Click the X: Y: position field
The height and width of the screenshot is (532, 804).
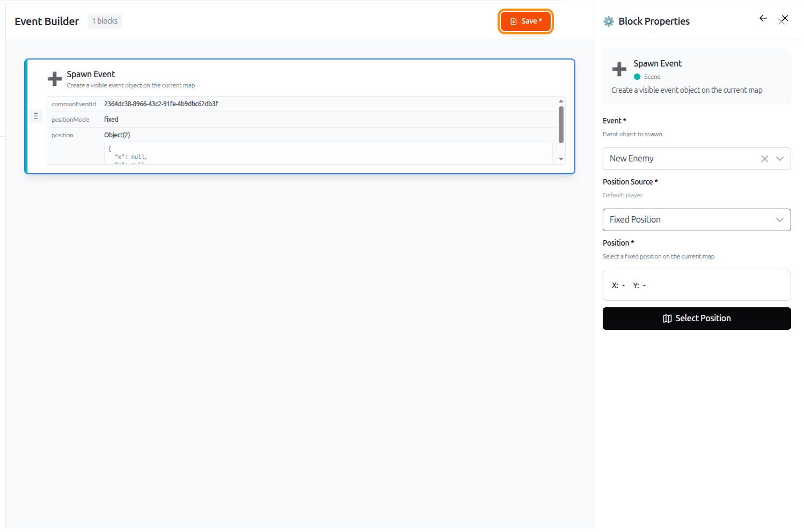[x=697, y=285]
